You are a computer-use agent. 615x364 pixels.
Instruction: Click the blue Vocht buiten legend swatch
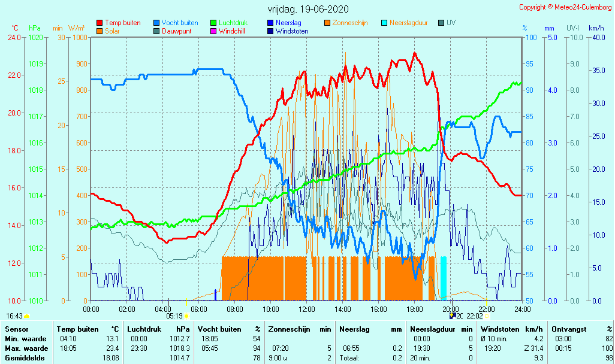156,23
